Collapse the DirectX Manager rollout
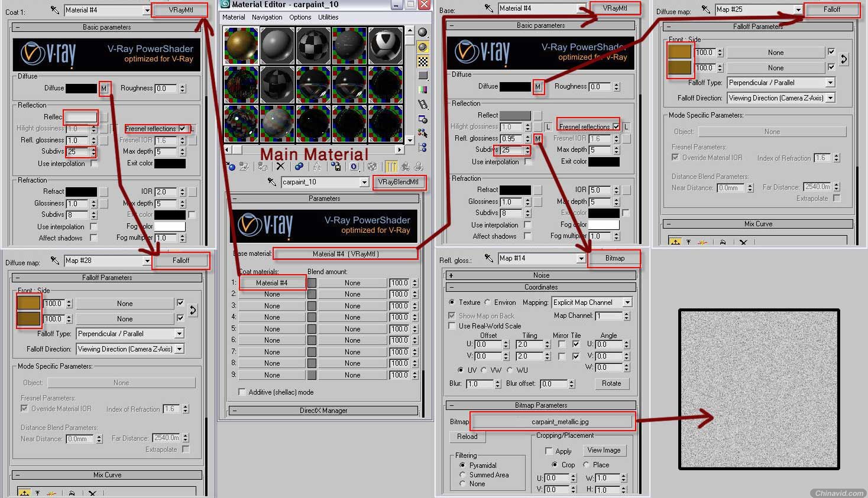 coord(323,411)
